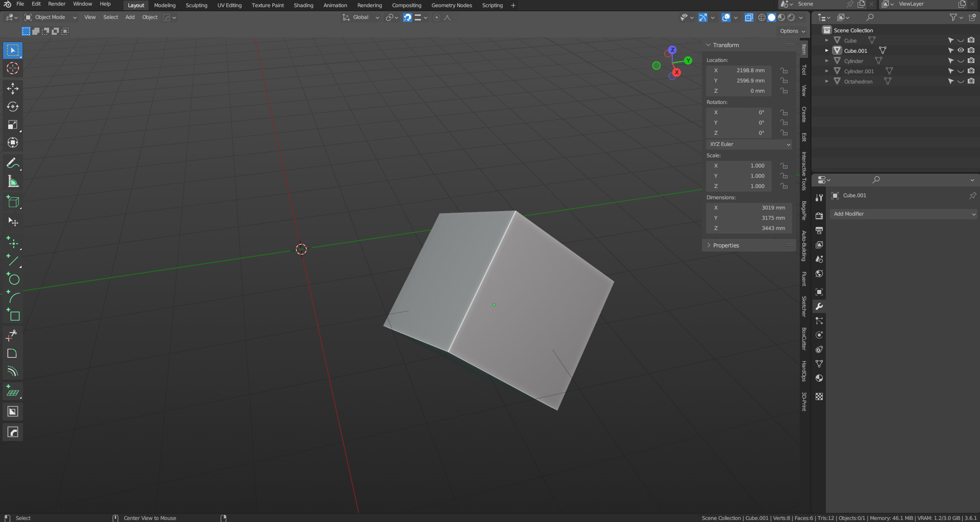Screen dimensions: 980x522
Task: Open the viewport Options button
Action: click(x=792, y=31)
